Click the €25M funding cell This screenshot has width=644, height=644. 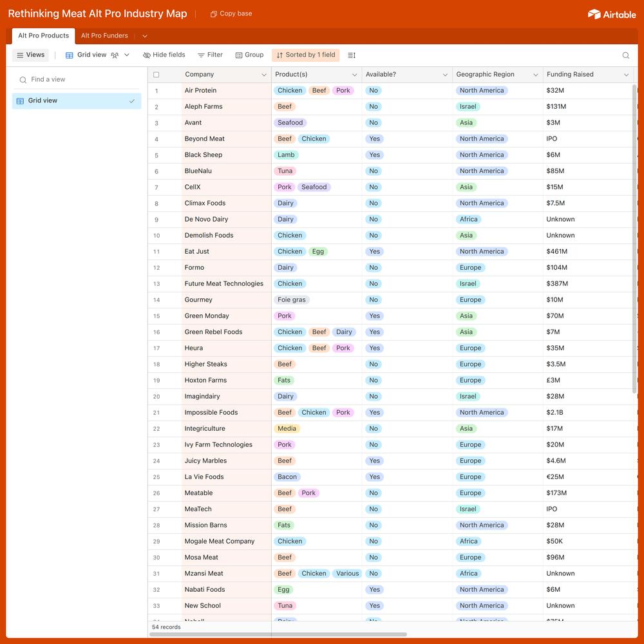(588, 477)
